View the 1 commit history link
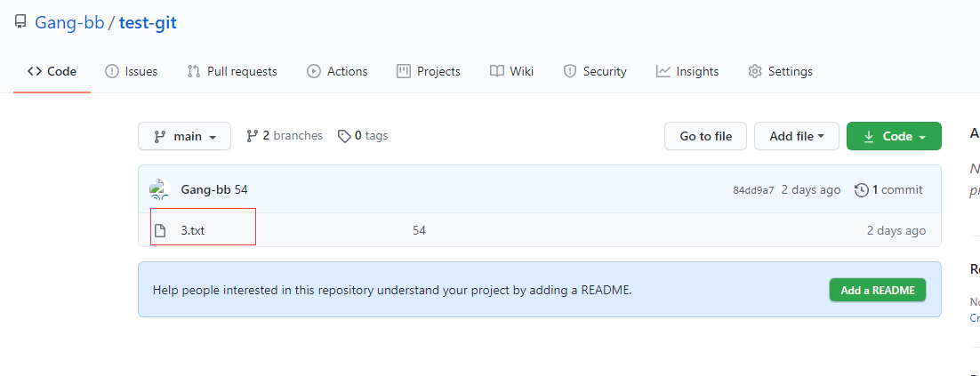 pyautogui.click(x=888, y=190)
